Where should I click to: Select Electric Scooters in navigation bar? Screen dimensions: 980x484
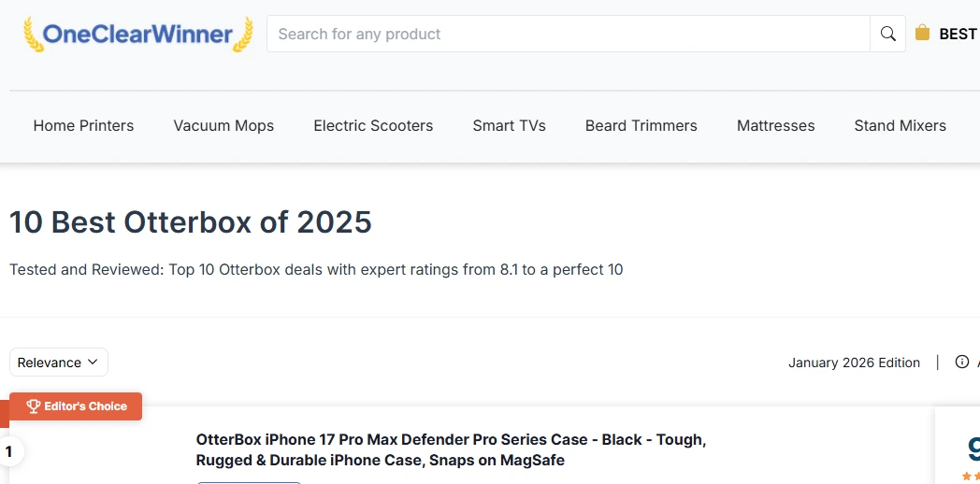[x=373, y=126]
